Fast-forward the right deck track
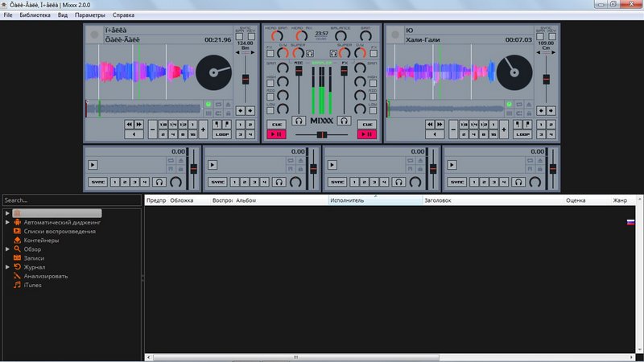644x362 pixels. coord(440,125)
